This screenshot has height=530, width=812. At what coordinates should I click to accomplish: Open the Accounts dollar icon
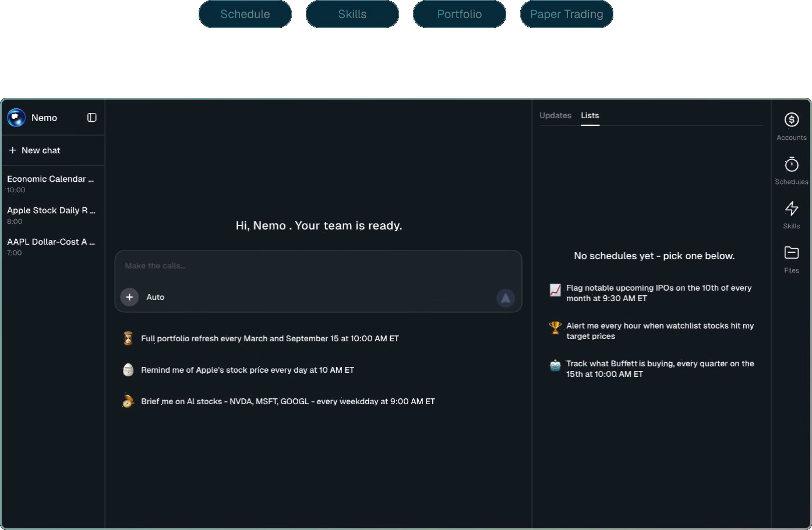[791, 120]
